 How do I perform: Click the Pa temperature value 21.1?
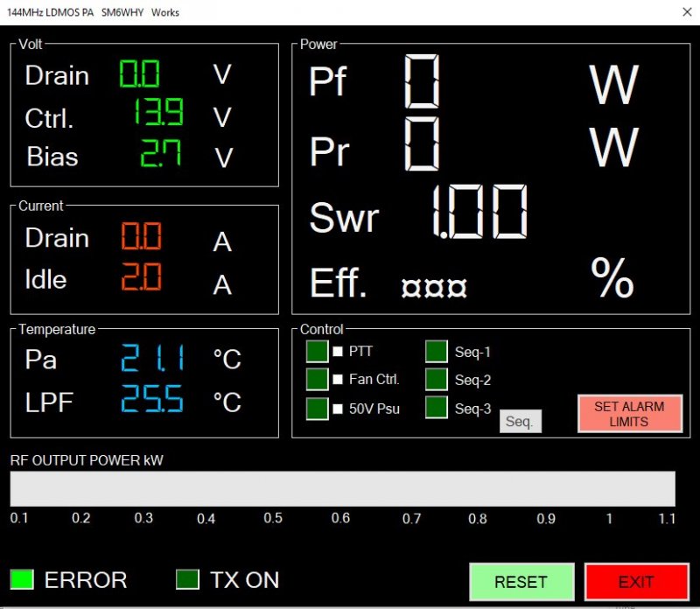(152, 358)
